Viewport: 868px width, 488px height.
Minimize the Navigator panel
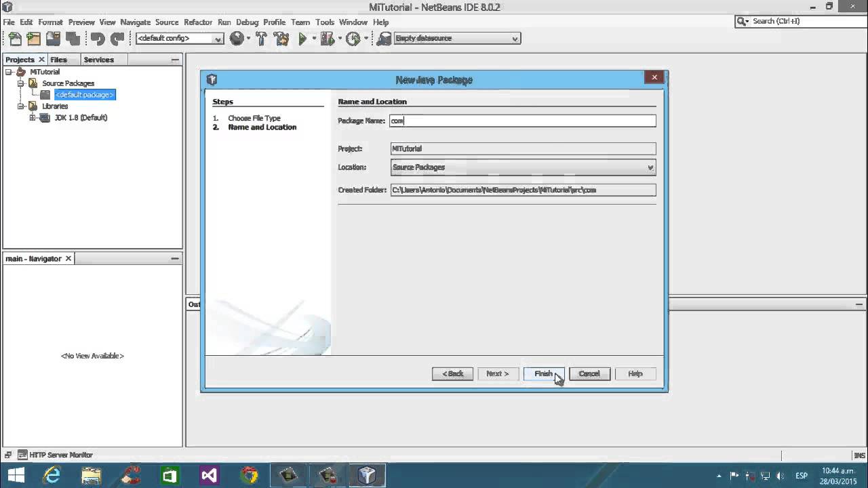[175, 259]
